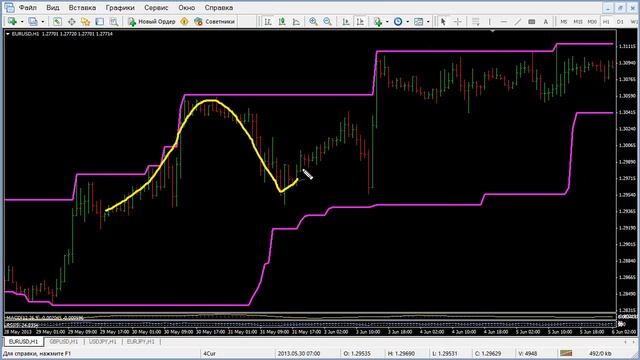Select the Text label tool
This screenshot has width=640, height=360.
point(531,22)
